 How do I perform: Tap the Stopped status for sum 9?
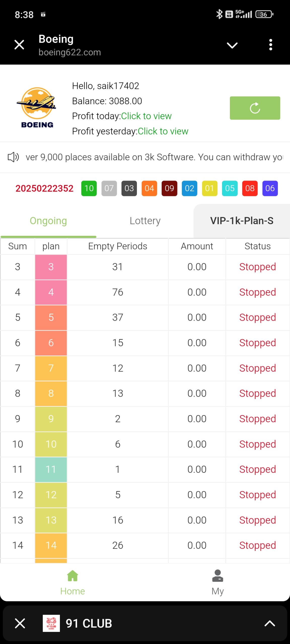click(257, 419)
